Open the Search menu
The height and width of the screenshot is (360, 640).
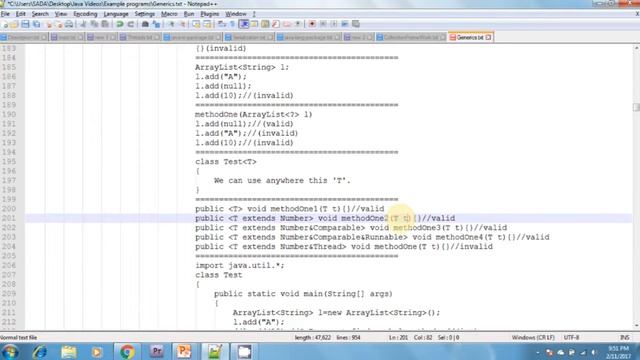coord(40,14)
